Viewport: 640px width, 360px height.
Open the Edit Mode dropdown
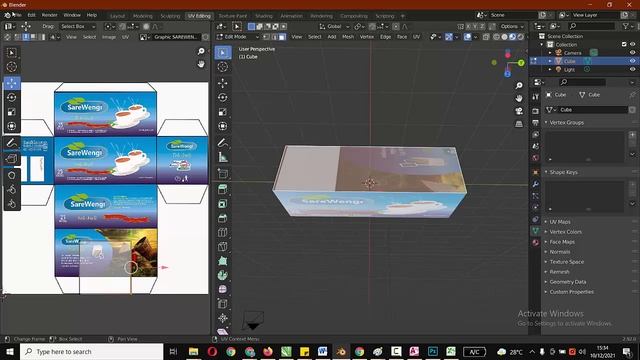pyautogui.click(x=238, y=37)
